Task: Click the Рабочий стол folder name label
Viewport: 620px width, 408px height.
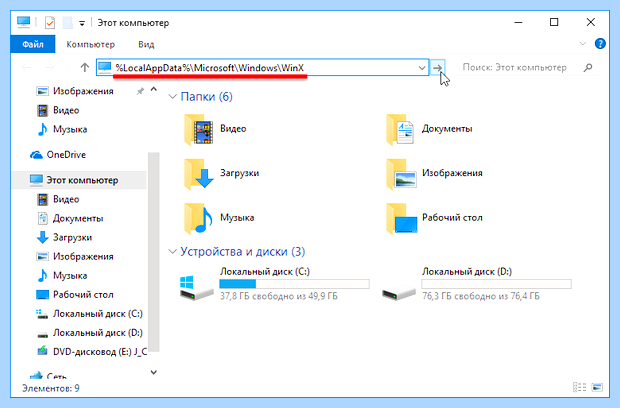Action: (452, 218)
